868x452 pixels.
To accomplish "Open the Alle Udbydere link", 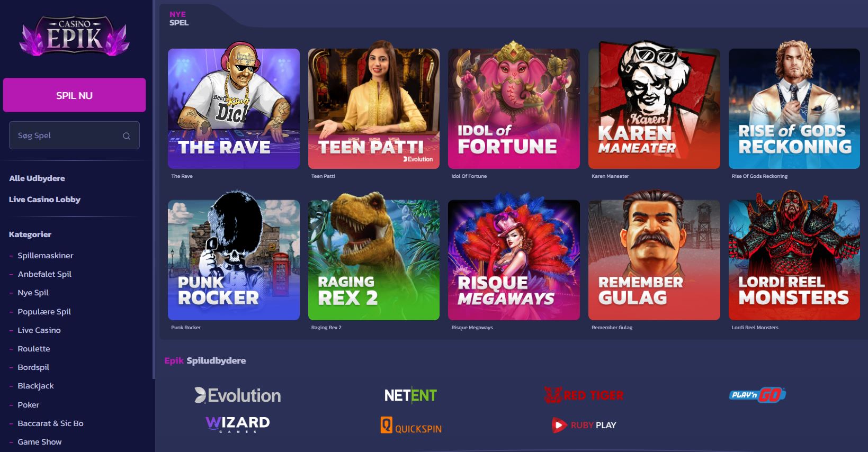I will pos(37,178).
